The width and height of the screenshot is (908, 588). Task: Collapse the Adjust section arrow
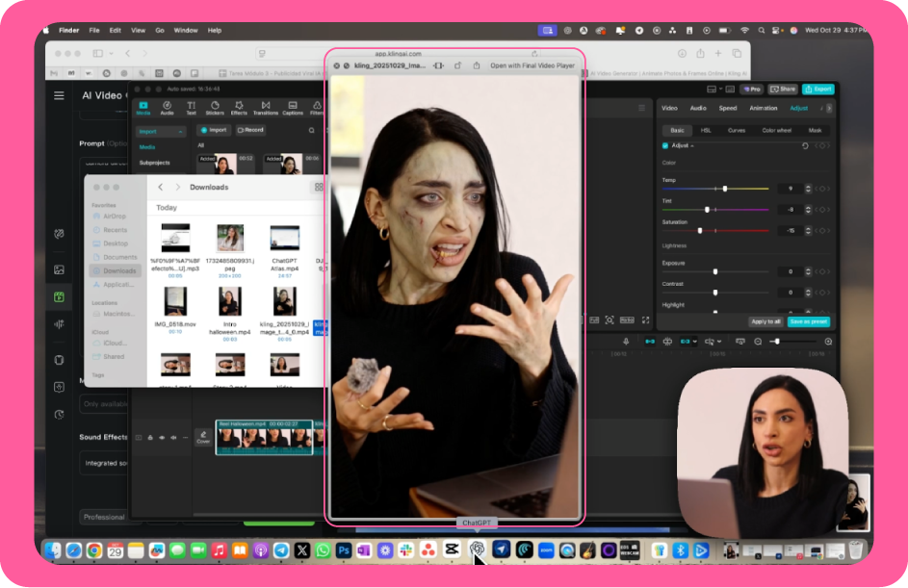point(692,146)
